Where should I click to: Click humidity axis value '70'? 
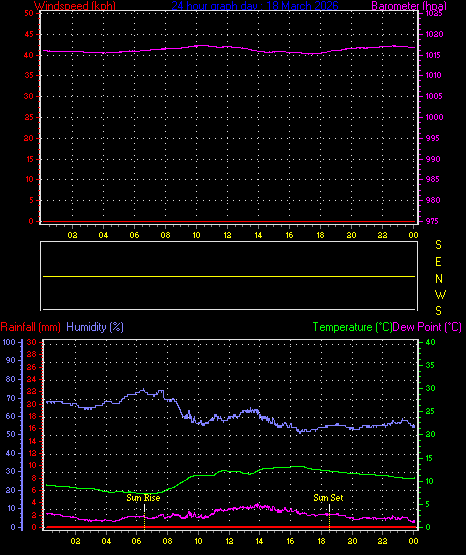click(x=11, y=398)
